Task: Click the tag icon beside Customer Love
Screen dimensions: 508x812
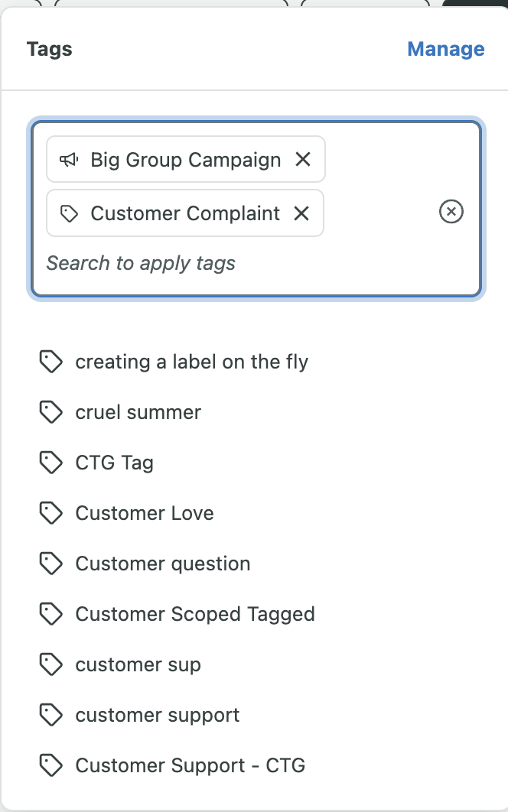Action: [50, 513]
